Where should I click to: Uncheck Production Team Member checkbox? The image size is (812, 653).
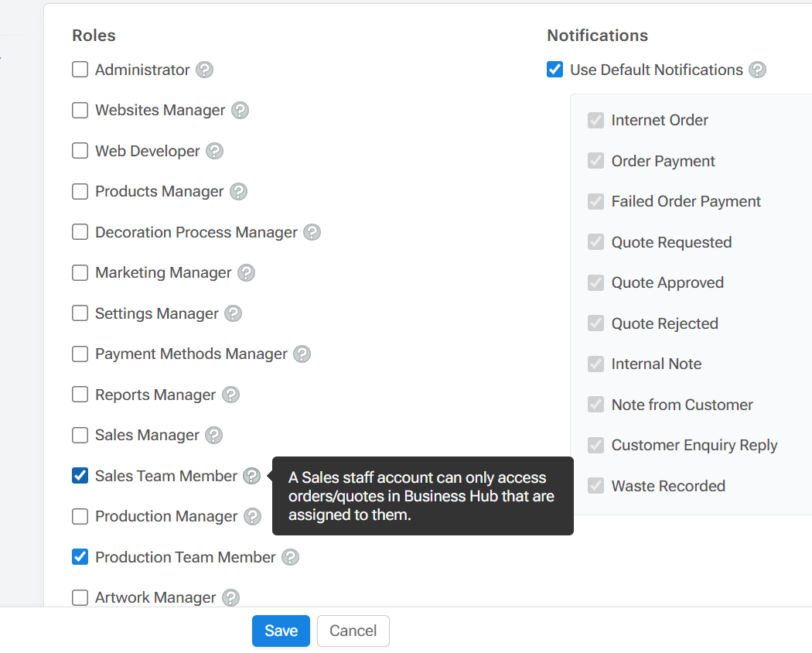click(x=80, y=557)
